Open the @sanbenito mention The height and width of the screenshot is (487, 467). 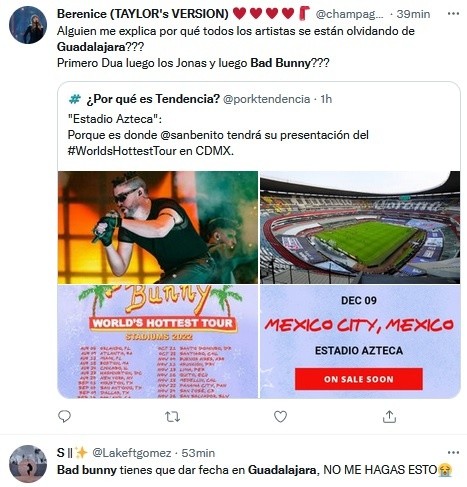coord(192,135)
